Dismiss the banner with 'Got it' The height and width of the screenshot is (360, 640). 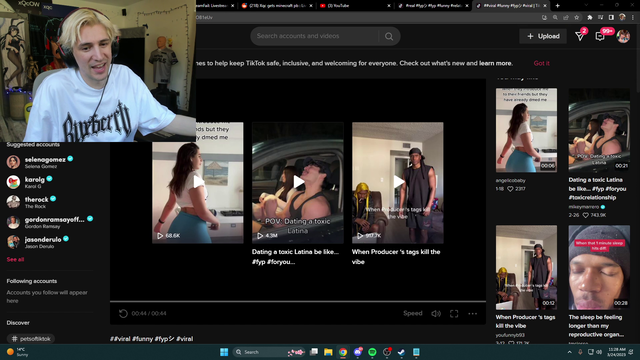pyautogui.click(x=541, y=63)
